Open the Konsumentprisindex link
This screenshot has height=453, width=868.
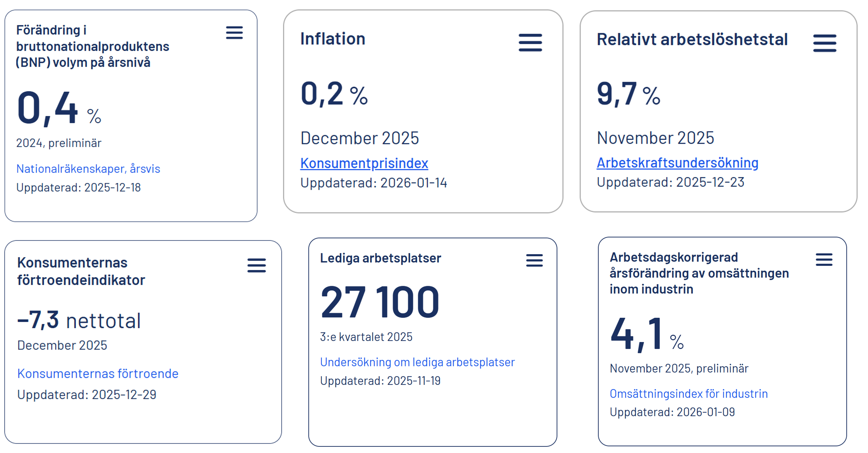364,163
